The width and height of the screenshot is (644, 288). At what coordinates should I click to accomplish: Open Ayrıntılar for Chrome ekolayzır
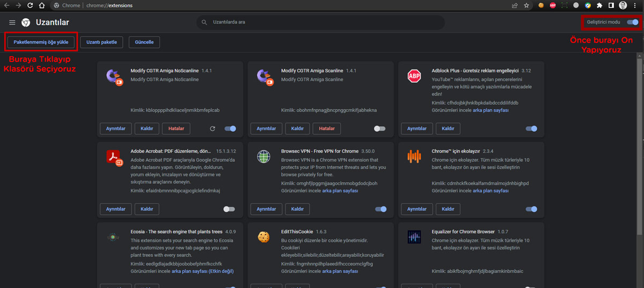point(416,209)
